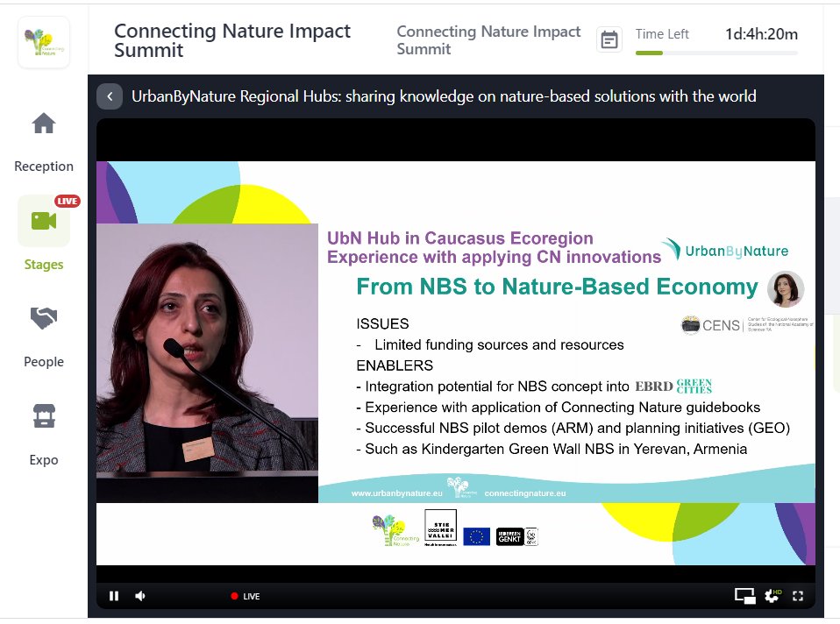
Task: Enter fullscreen video mode
Action: pyautogui.click(x=798, y=596)
